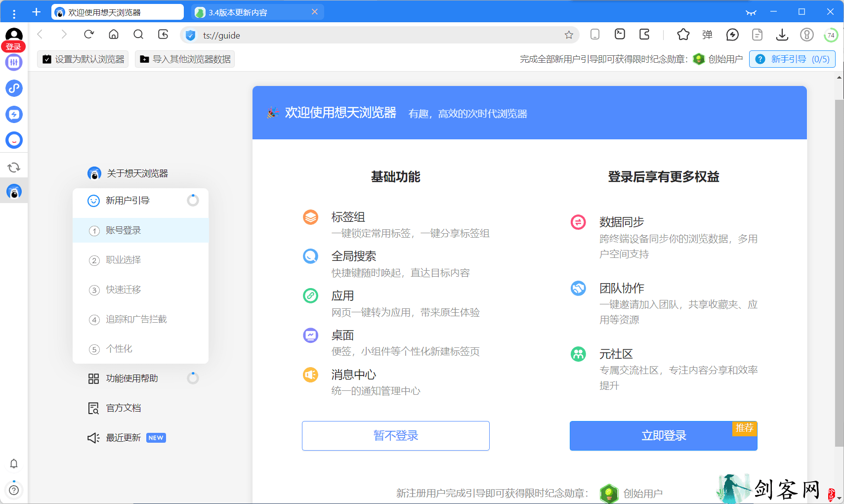Image resolution: width=844 pixels, height=504 pixels.
Task: Open the help question mark in sidebar
Action: 14,490
